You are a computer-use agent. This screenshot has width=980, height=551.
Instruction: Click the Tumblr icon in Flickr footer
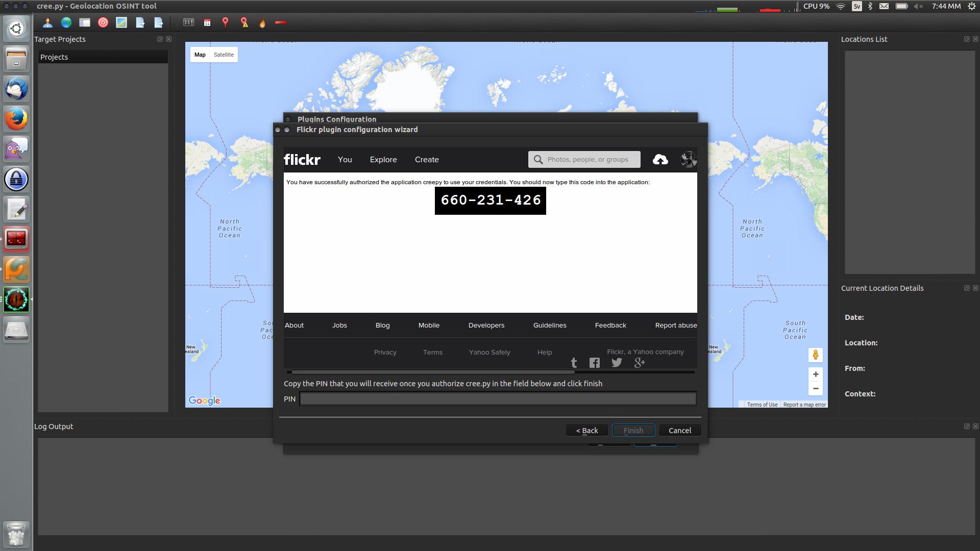(574, 363)
